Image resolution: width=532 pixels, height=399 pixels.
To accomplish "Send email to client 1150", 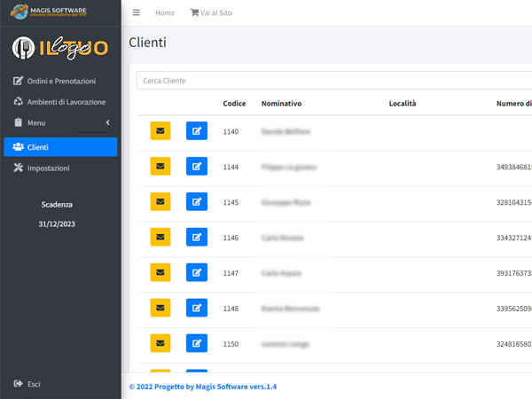I will tap(160, 343).
